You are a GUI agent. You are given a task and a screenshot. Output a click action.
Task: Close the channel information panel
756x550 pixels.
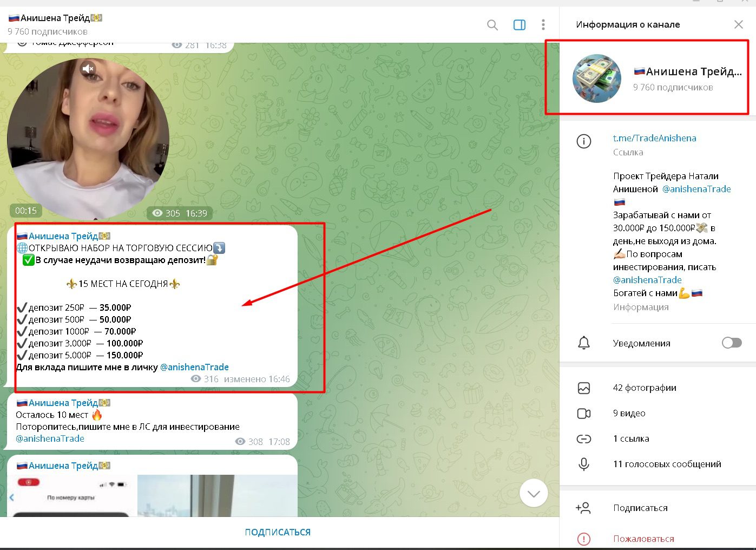point(738,24)
